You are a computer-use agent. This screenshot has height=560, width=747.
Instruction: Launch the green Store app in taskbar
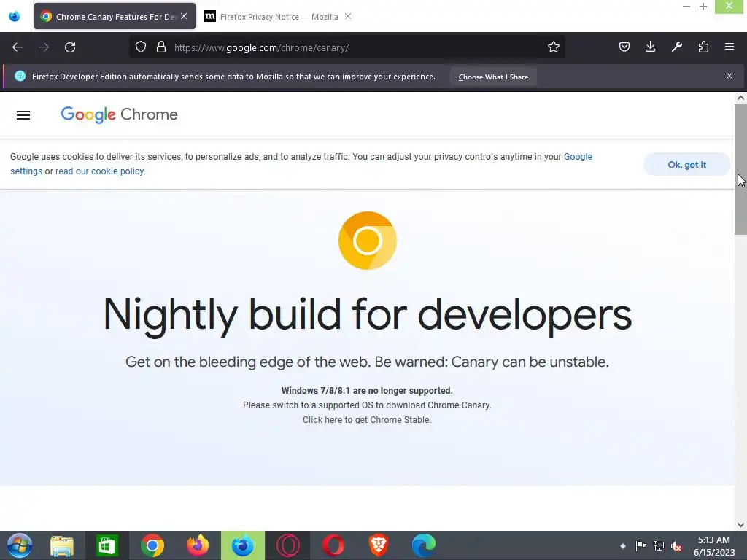pyautogui.click(x=107, y=545)
